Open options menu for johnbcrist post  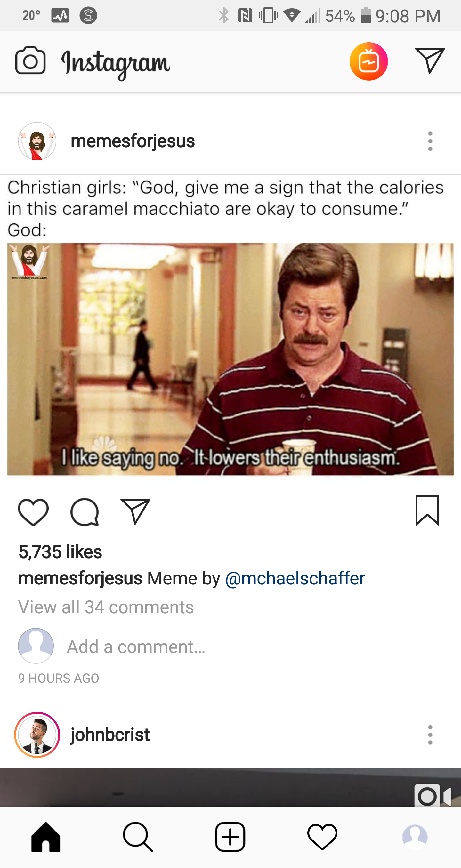point(430,735)
